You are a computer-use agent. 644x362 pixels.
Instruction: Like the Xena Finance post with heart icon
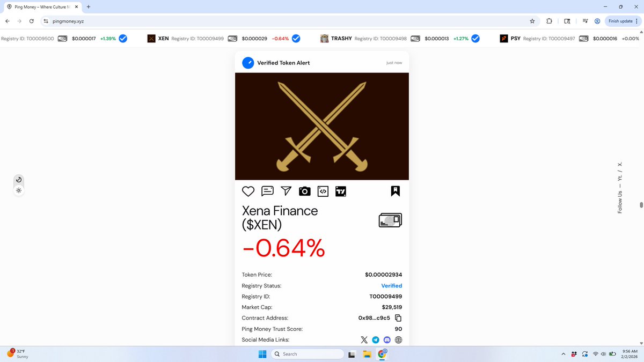pos(248,191)
